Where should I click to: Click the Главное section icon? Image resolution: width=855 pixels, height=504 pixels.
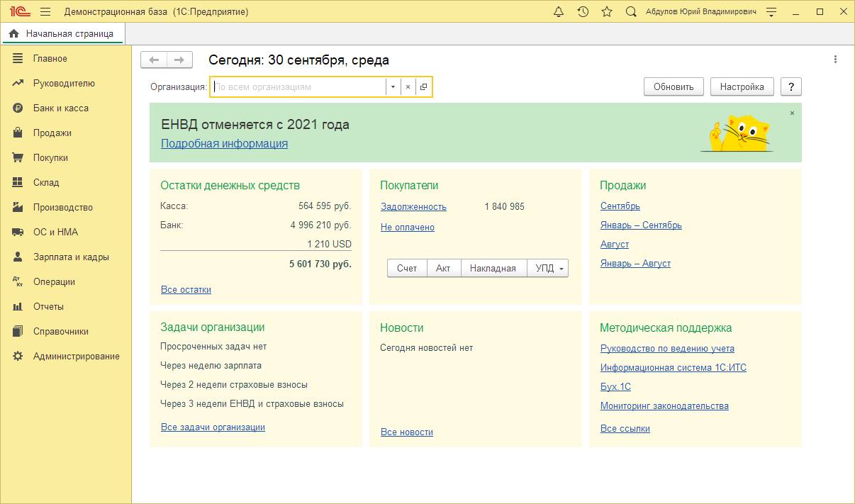pyautogui.click(x=18, y=59)
